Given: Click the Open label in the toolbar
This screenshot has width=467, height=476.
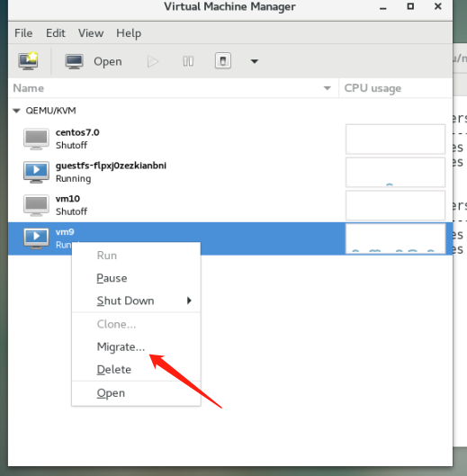Looking at the screenshot, I should pos(108,61).
